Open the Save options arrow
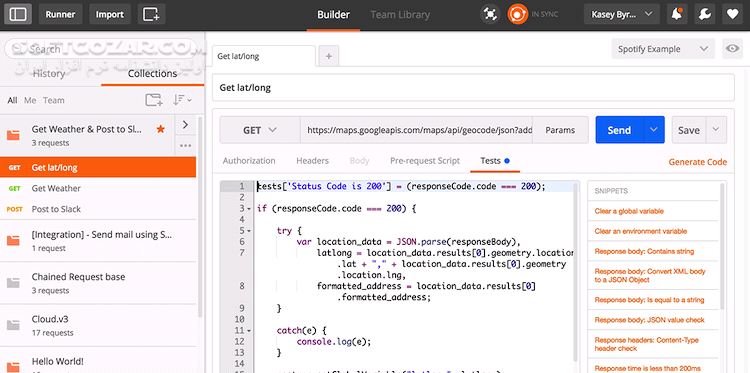Screen dimensions: 750x373 (716, 130)
